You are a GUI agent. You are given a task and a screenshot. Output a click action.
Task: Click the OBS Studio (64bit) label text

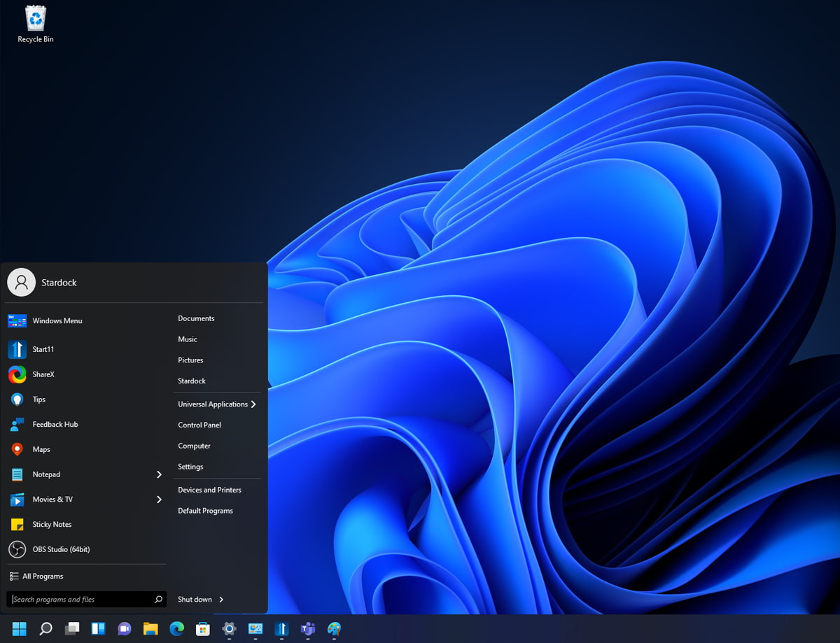[x=61, y=550]
